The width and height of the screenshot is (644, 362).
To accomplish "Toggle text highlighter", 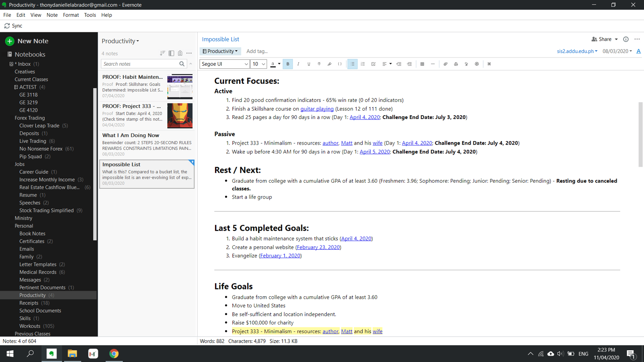I will click(x=330, y=64).
